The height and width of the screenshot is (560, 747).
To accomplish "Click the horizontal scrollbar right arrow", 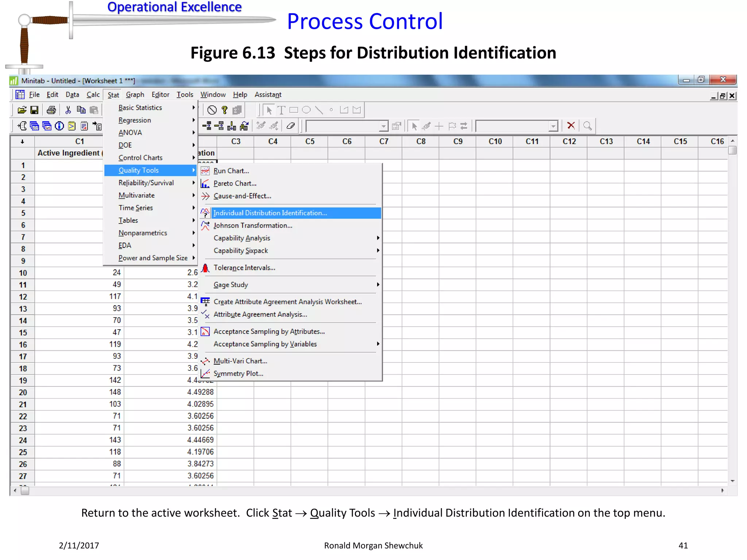I will pyautogui.click(x=723, y=491).
